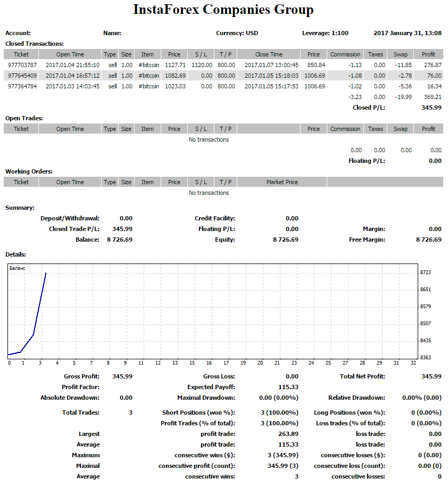Image resolution: width=448 pixels, height=486 pixels.
Task: Click the "Name:" label
Action: (112, 33)
